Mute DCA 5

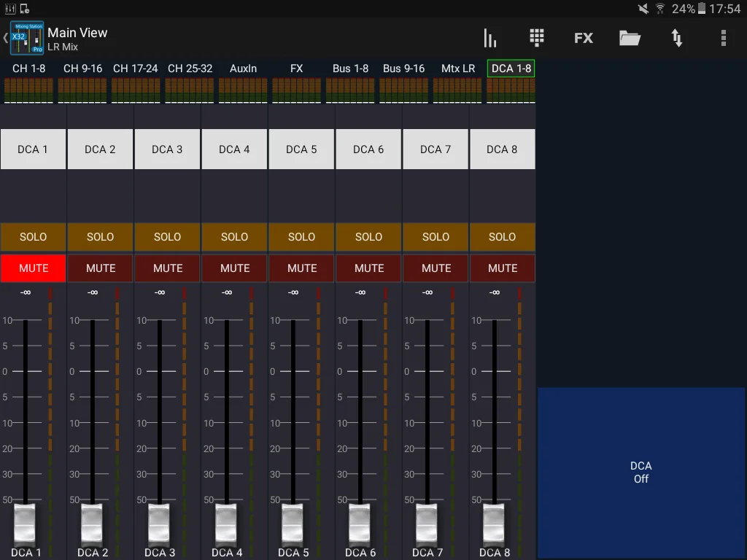click(x=301, y=268)
